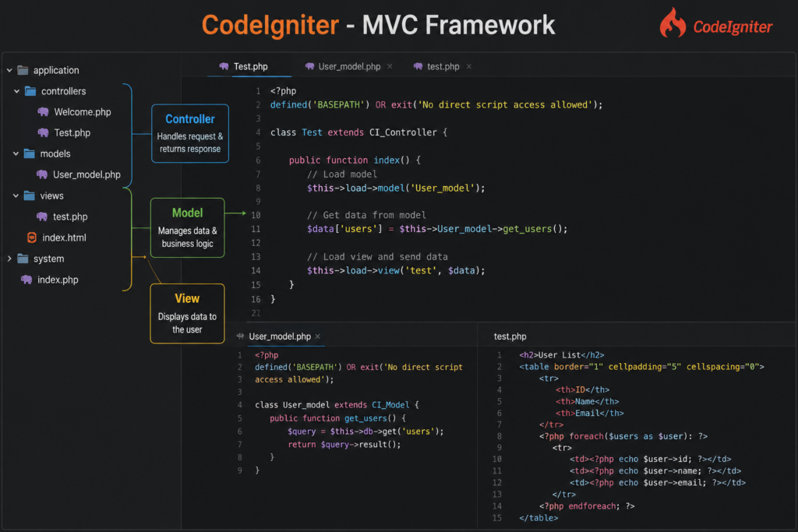
Task: Select the application folder label
Action: [x=56, y=70]
